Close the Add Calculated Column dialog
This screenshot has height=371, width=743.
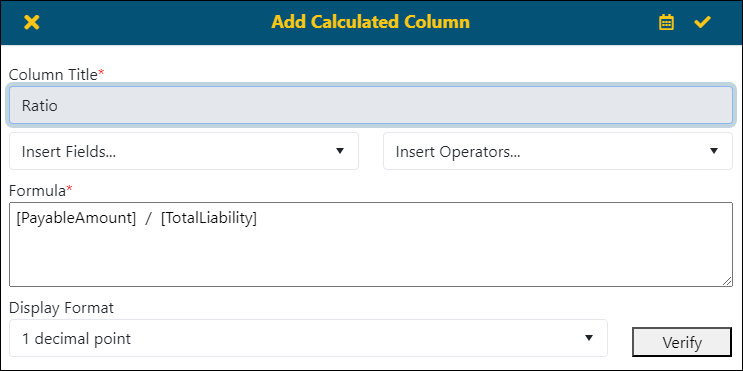(x=32, y=22)
